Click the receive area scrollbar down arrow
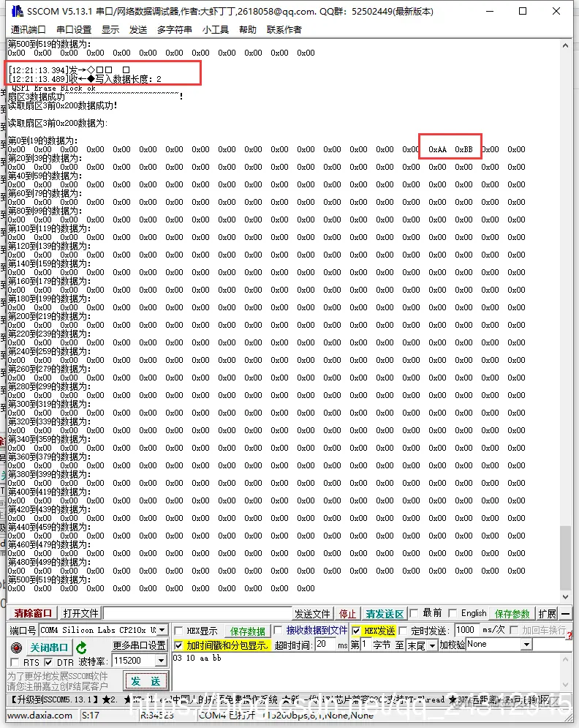This screenshot has width=579, height=728. [x=565, y=597]
